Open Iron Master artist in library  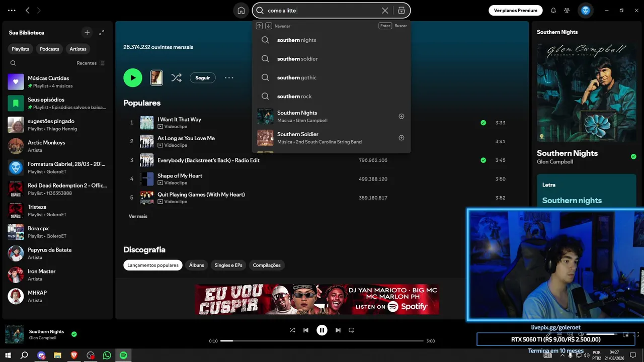[57, 275]
